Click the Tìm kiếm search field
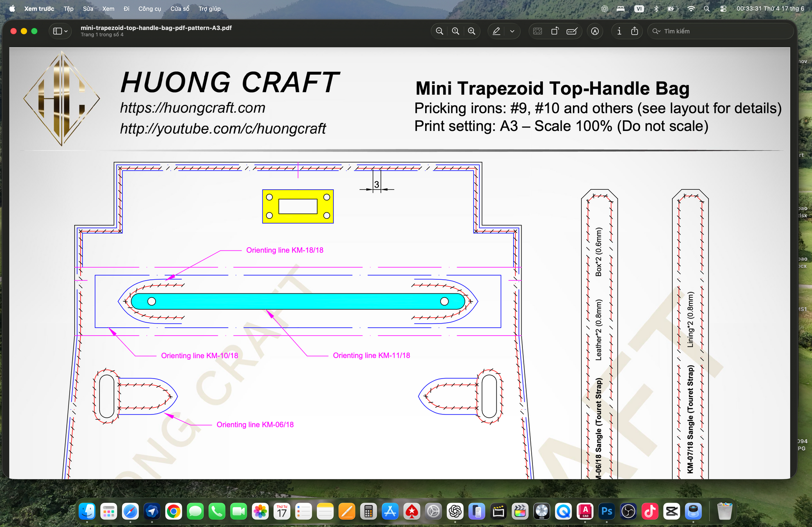The image size is (812, 527). pos(720,31)
